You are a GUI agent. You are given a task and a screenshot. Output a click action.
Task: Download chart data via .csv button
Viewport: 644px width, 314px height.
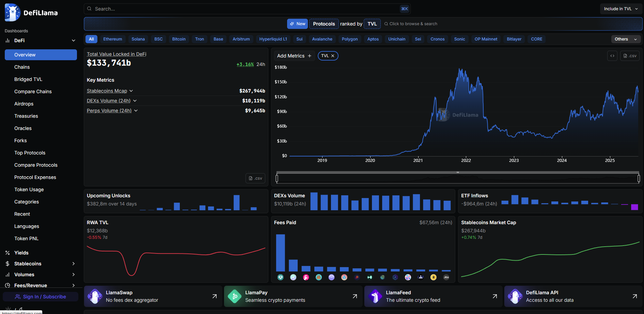pos(630,56)
